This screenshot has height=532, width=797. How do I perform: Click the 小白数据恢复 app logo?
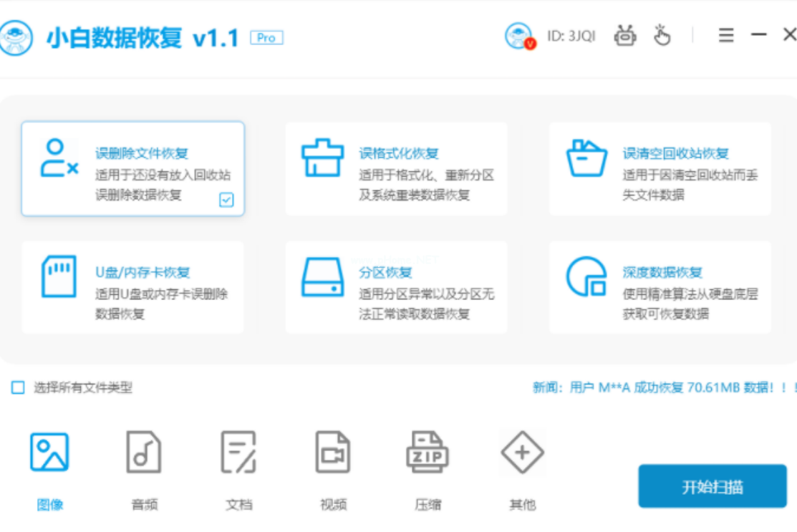16,38
